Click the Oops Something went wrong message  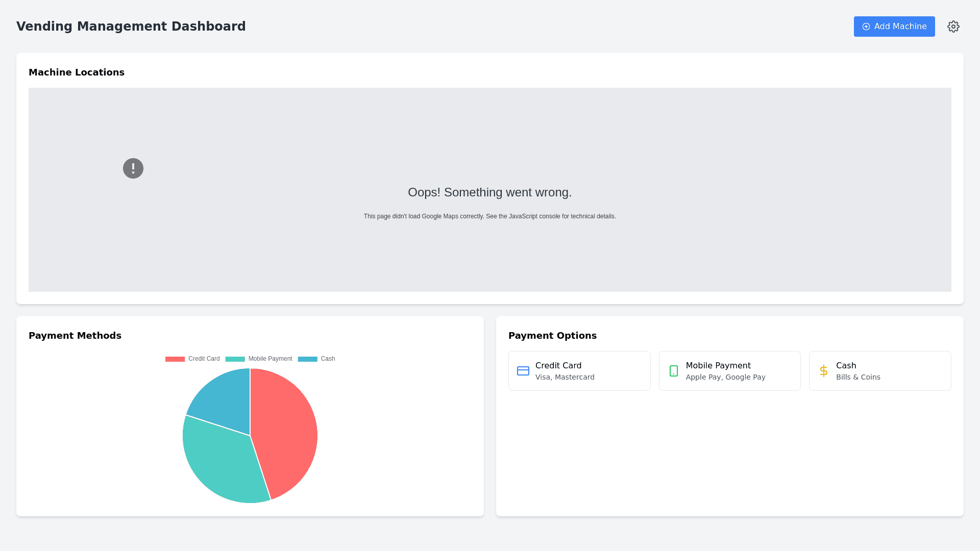pyautogui.click(x=489, y=192)
